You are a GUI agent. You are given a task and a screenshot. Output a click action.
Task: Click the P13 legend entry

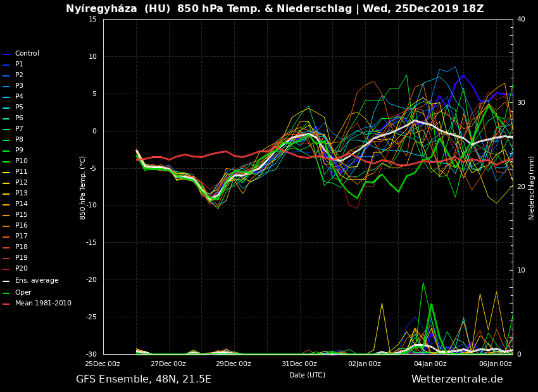[21, 193]
